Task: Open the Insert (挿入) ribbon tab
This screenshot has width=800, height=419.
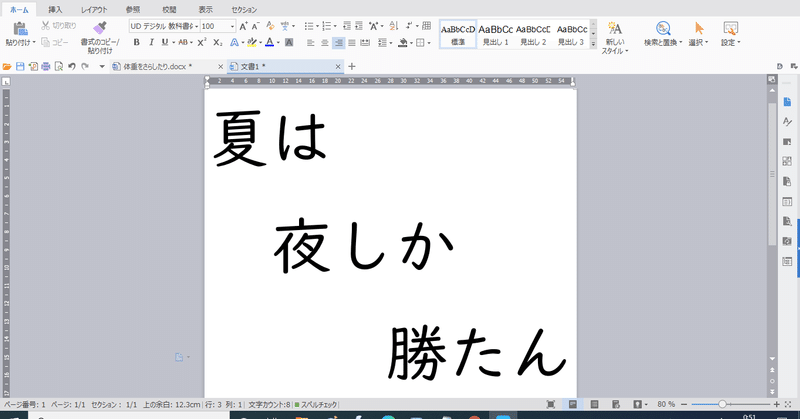Action: coord(55,10)
